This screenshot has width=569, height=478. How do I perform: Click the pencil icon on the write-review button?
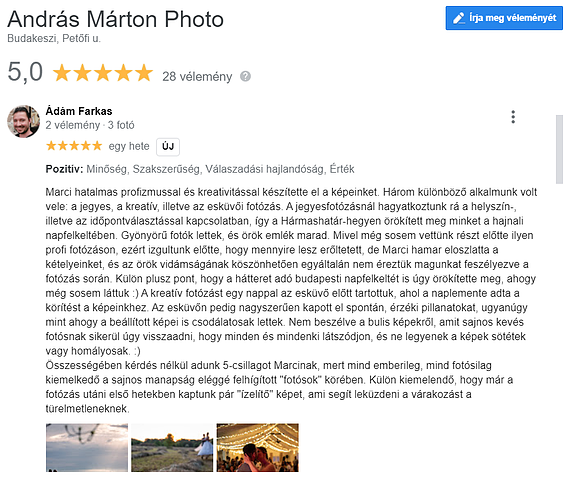459,18
